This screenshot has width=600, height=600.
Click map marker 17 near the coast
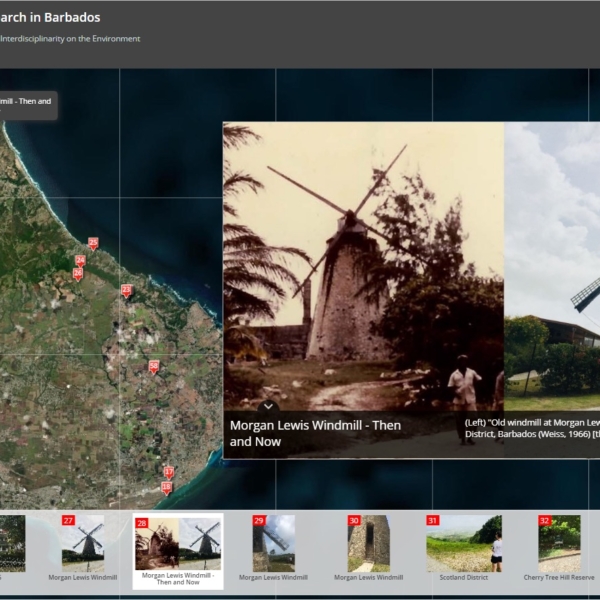click(169, 472)
